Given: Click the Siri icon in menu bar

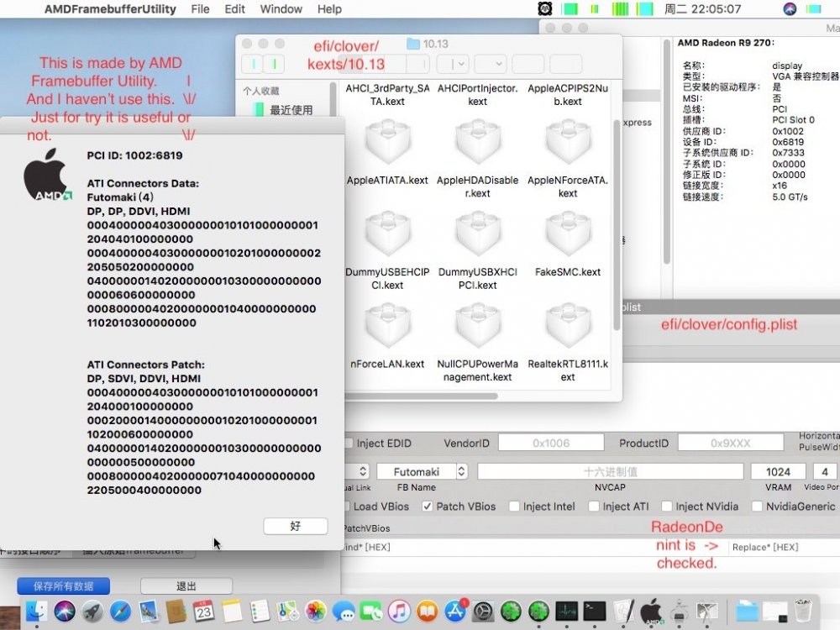Looking at the screenshot, I should 790,8.
